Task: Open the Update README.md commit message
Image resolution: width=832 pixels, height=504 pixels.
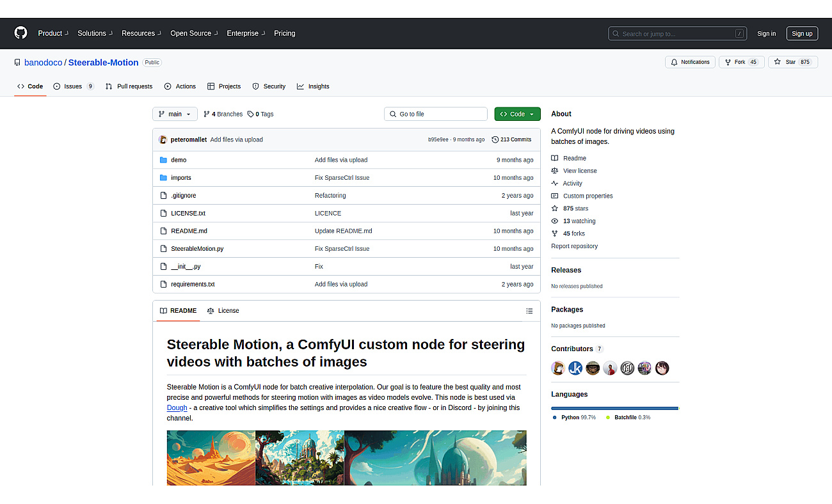Action: (343, 231)
